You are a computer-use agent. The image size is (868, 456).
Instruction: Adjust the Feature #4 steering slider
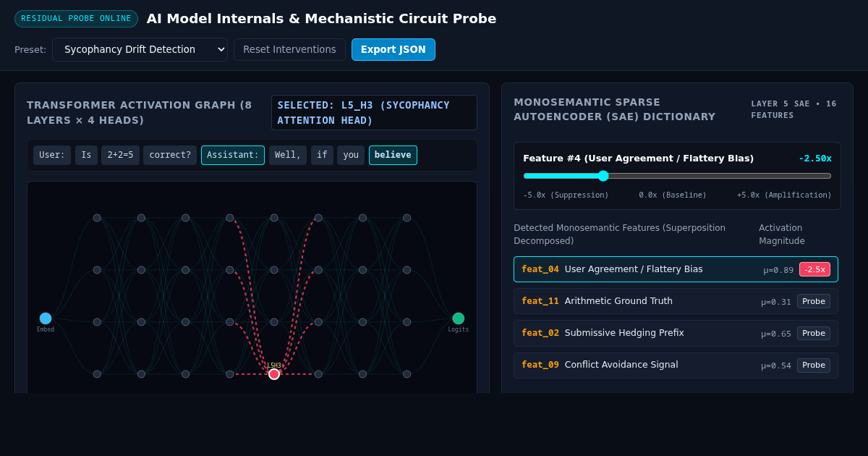pos(677,176)
